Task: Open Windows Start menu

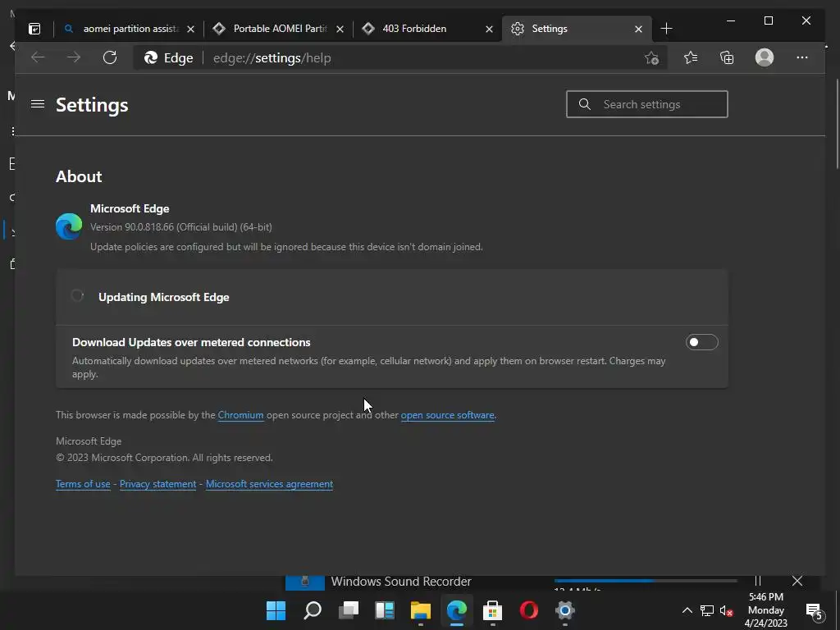Action: (276, 610)
